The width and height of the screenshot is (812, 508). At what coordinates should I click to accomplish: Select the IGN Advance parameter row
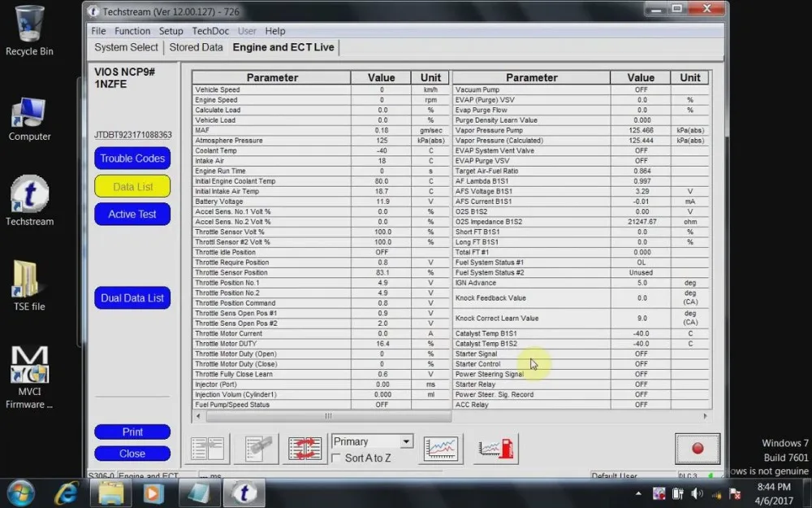(581, 283)
